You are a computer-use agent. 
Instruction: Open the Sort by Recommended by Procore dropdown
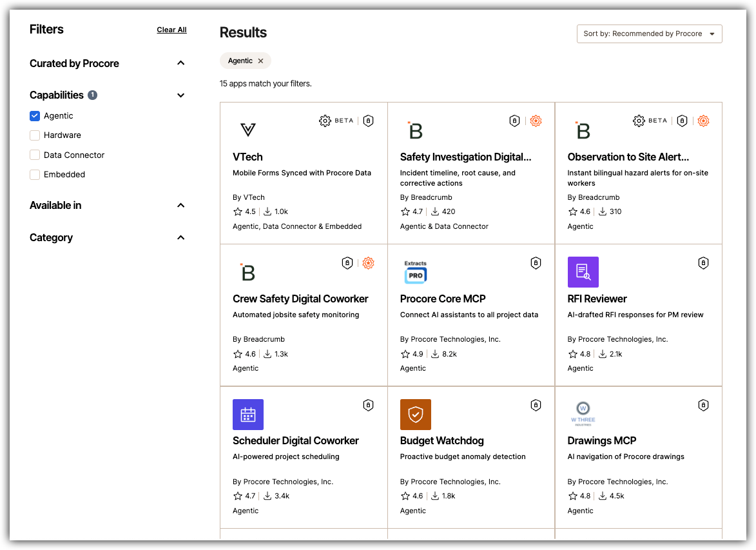[649, 34]
